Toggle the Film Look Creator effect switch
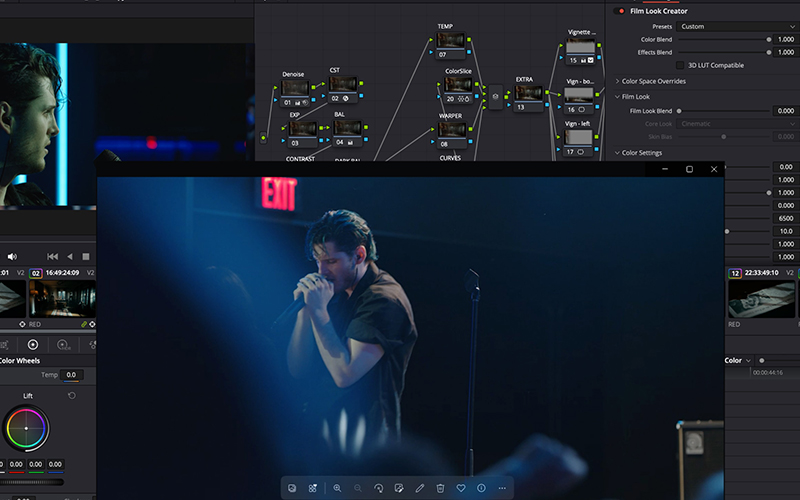The height and width of the screenshot is (500, 800). (x=620, y=11)
